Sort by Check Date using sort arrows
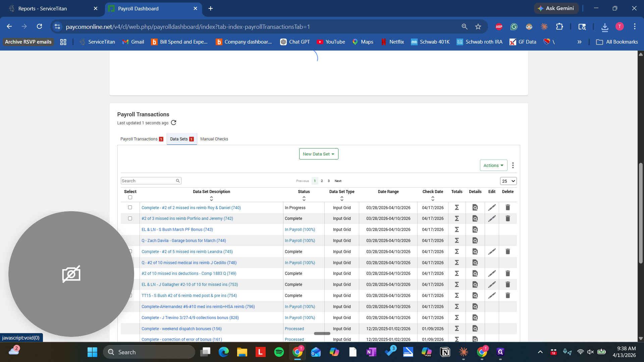 (x=433, y=199)
